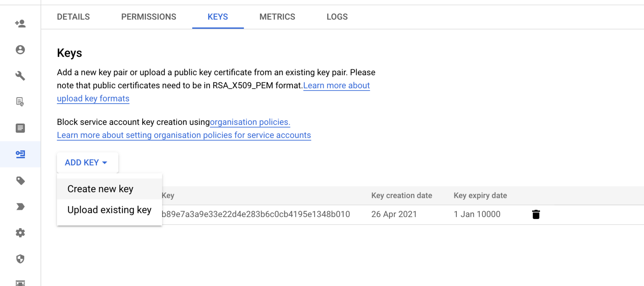The image size is (644, 286).
Task: Open the LOGS tab
Action: pyautogui.click(x=337, y=17)
